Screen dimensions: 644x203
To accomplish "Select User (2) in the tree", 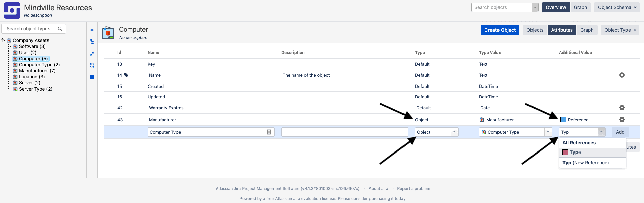I will click(x=28, y=53).
